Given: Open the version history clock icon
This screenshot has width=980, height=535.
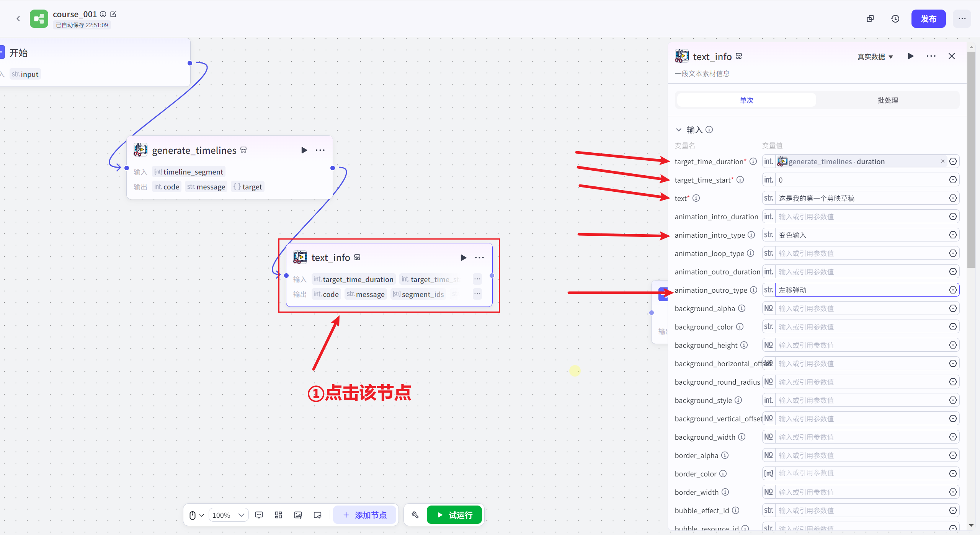Looking at the screenshot, I should coord(895,19).
